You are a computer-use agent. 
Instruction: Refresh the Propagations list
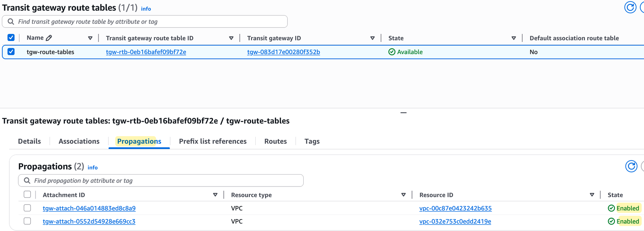pyautogui.click(x=631, y=166)
